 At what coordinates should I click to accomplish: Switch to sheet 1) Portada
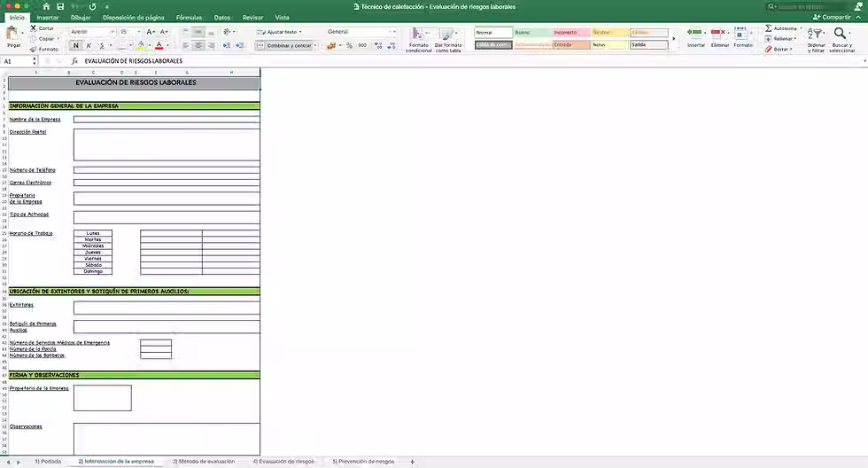point(48,462)
